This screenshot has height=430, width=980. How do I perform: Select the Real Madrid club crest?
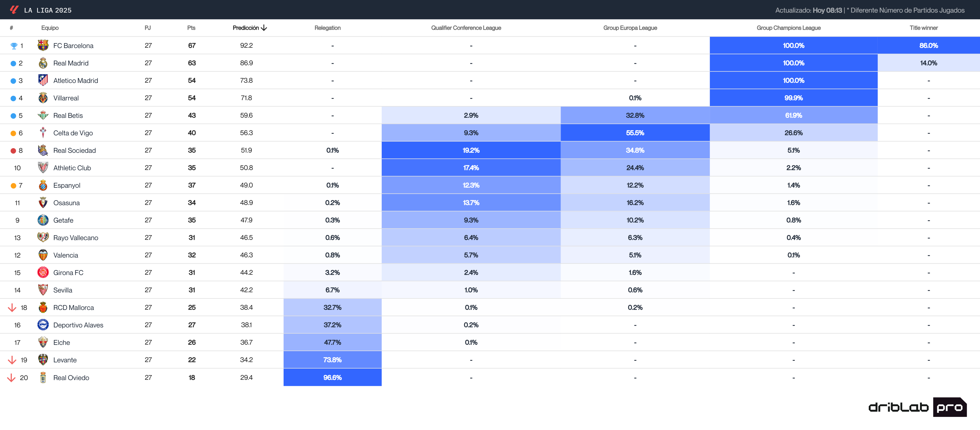pyautogui.click(x=43, y=63)
